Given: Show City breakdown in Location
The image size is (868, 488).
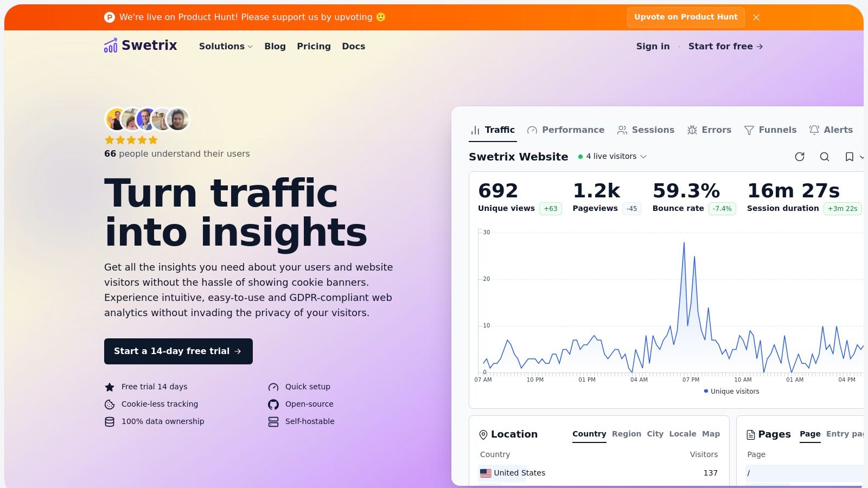Looking at the screenshot, I should pyautogui.click(x=655, y=434).
